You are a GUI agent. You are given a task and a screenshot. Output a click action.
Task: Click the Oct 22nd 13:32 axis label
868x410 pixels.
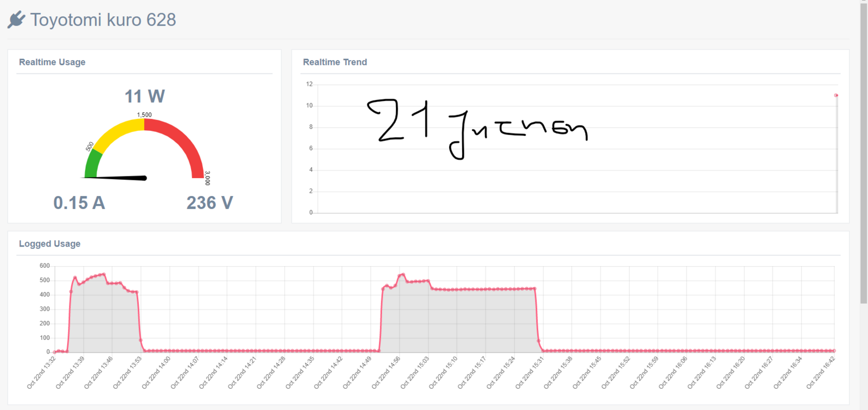click(41, 373)
